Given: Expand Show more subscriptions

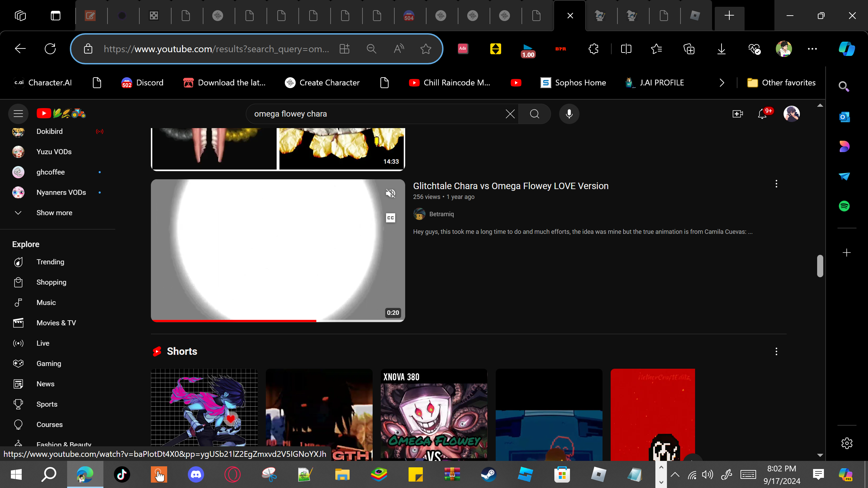Looking at the screenshot, I should [54, 213].
